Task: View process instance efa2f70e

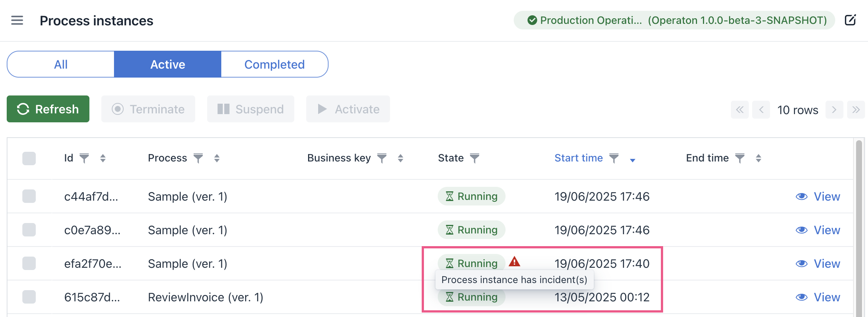Action: click(818, 264)
